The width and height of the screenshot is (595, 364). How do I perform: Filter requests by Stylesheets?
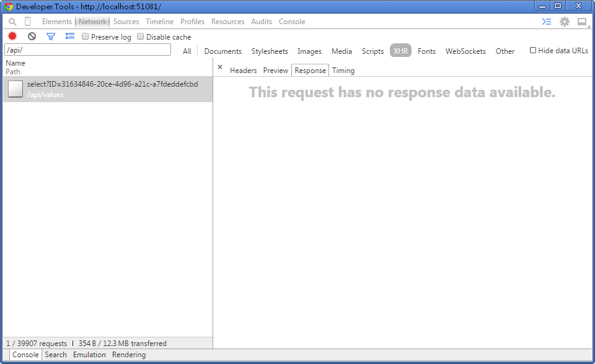tap(270, 51)
